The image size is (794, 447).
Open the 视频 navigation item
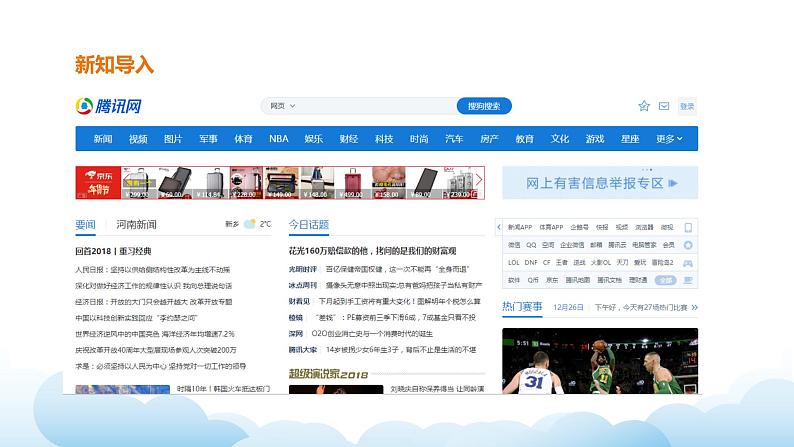coord(138,139)
